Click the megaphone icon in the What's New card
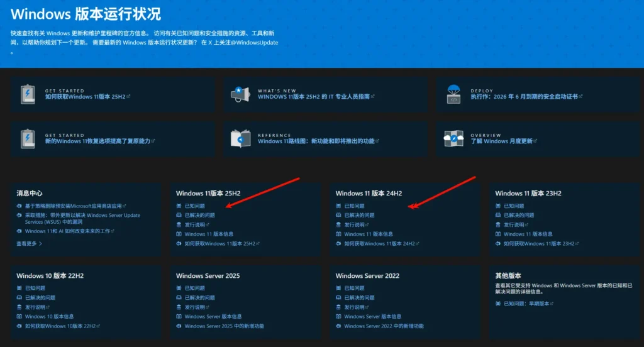644x347 pixels. 240,94
